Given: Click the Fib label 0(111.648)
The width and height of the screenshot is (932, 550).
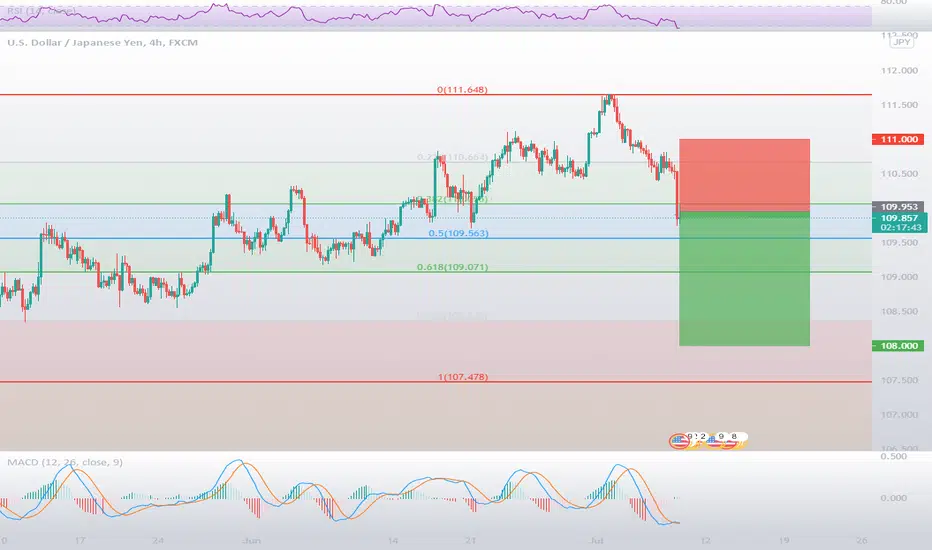Looking at the screenshot, I should (462, 90).
